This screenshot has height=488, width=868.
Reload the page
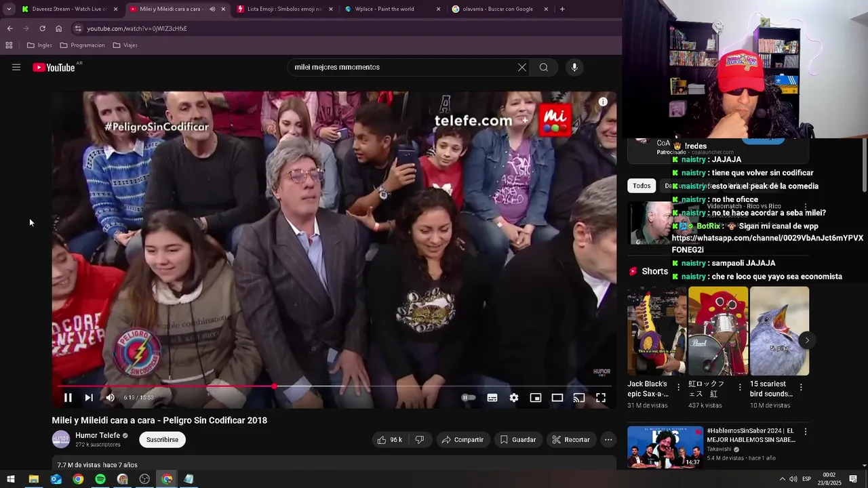[x=42, y=28]
